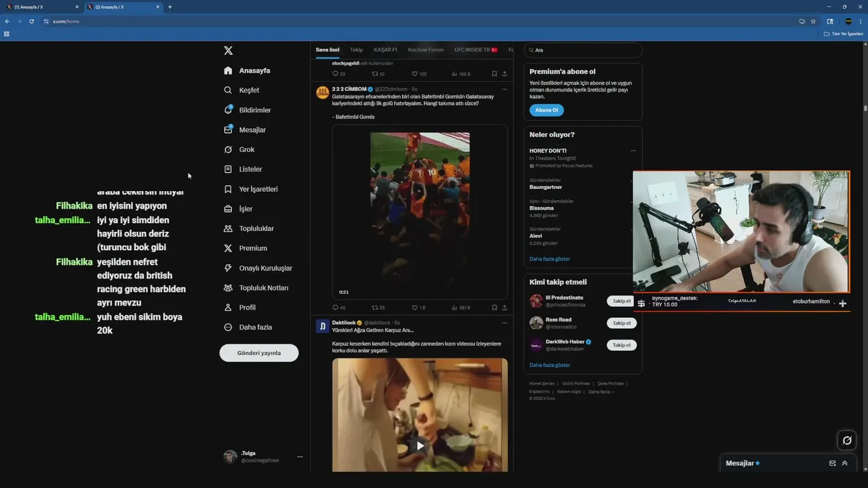
Task: Repost the 222 CİMBOM post
Action: coord(375,308)
